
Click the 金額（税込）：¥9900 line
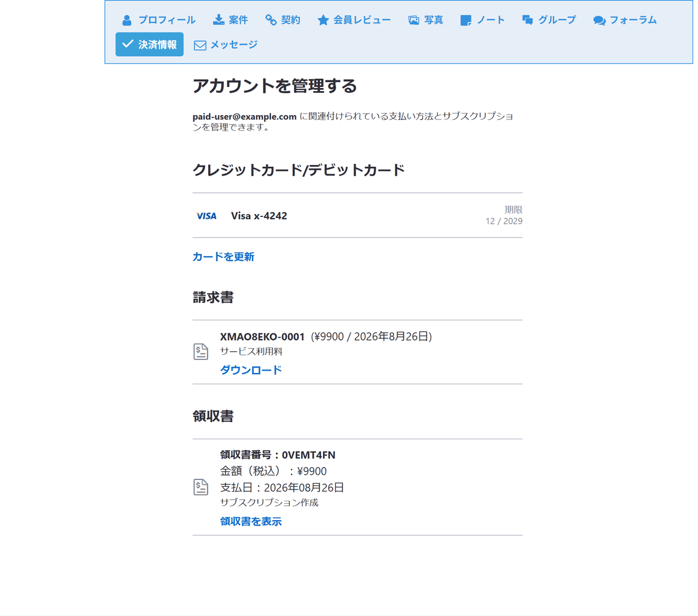pos(273,471)
